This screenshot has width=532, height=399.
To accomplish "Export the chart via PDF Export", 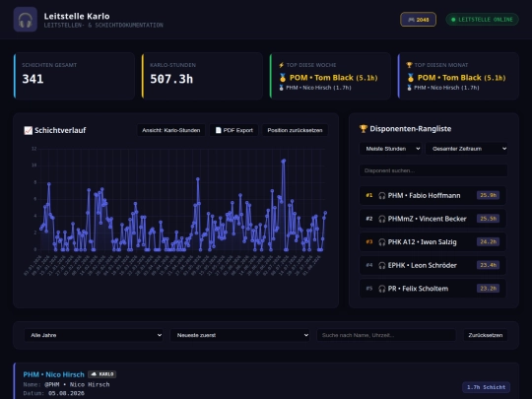I will [x=234, y=130].
